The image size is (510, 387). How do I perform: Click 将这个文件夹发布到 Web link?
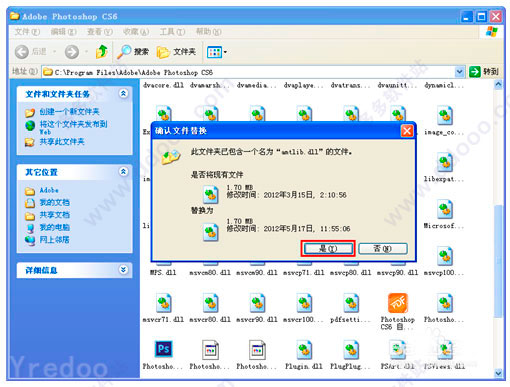(x=73, y=128)
